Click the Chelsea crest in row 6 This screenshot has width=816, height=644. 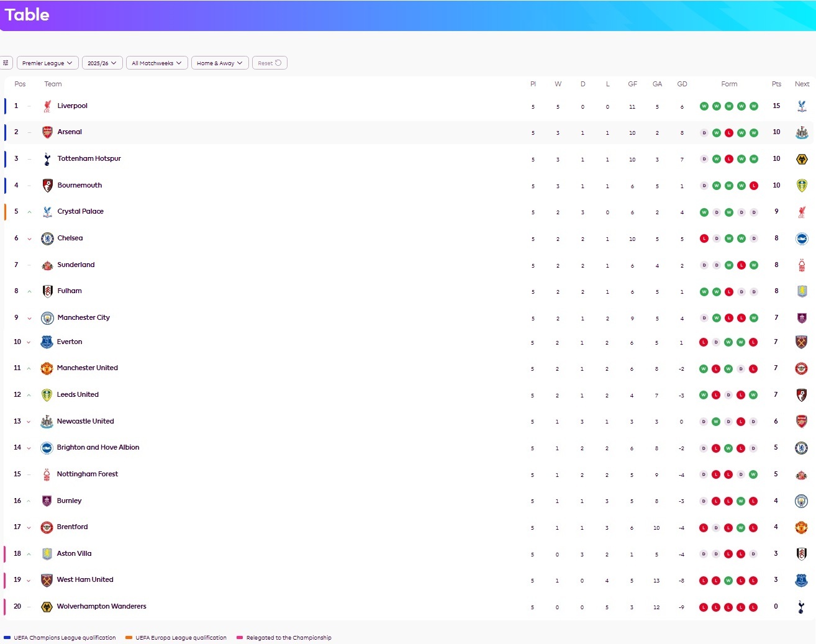pos(47,238)
